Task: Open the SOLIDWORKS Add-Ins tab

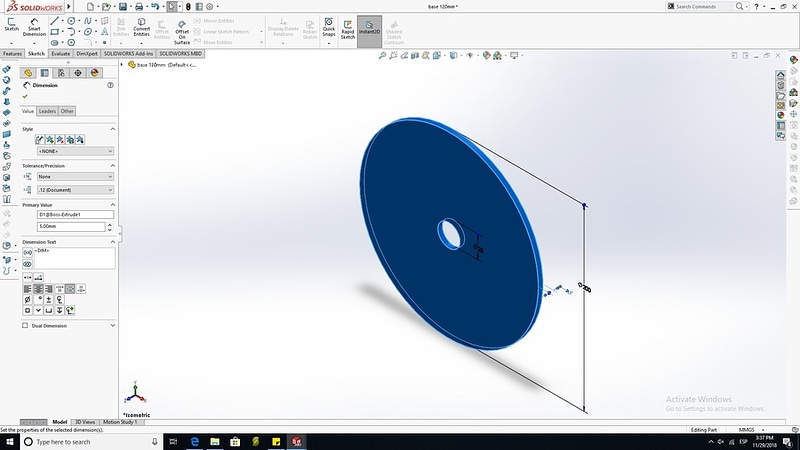Action: tap(128, 54)
